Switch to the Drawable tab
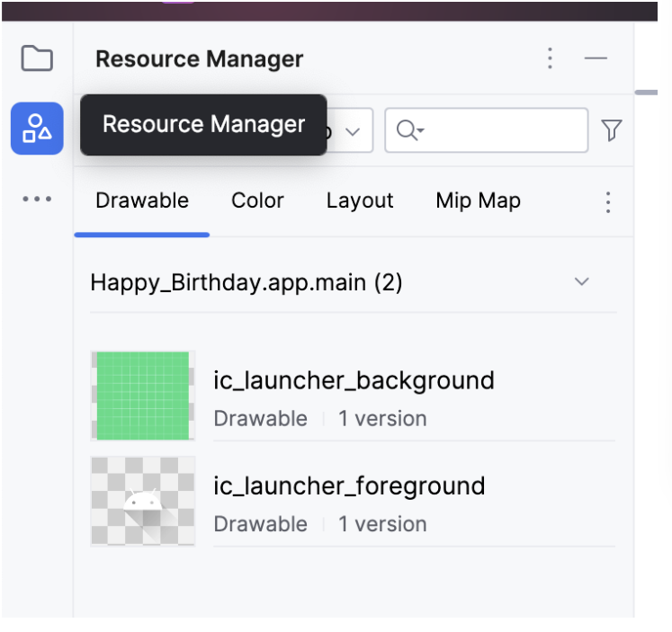Image resolution: width=672 pixels, height=632 pixels. (x=142, y=200)
